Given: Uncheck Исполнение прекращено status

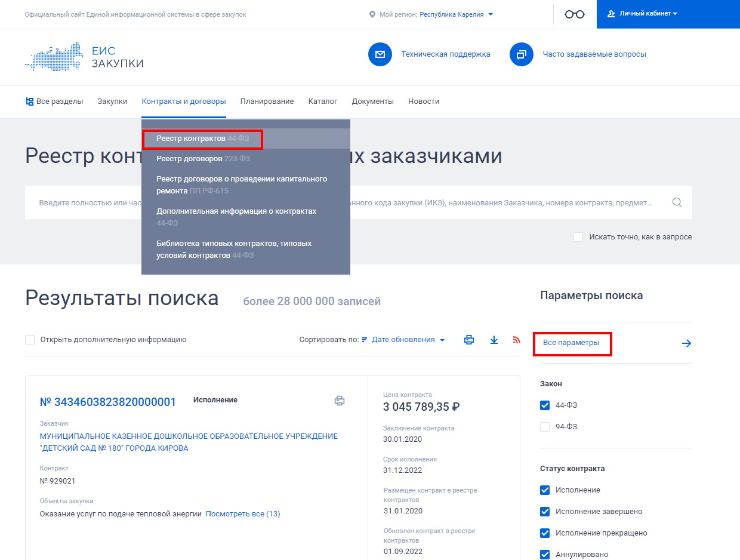Looking at the screenshot, I should 545,533.
